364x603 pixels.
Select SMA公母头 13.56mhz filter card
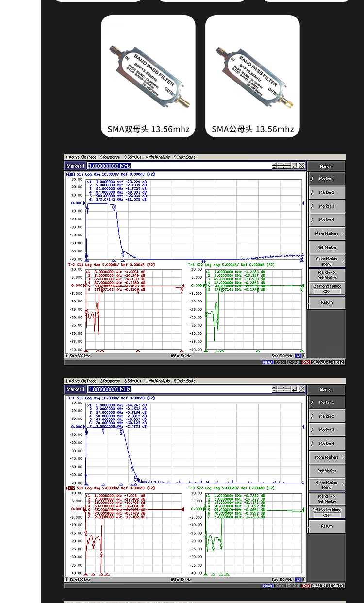point(252,76)
